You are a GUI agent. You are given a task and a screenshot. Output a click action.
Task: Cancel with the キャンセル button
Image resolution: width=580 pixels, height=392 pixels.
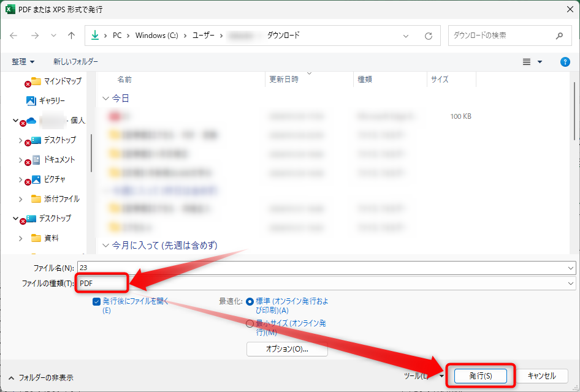pyautogui.click(x=541, y=375)
